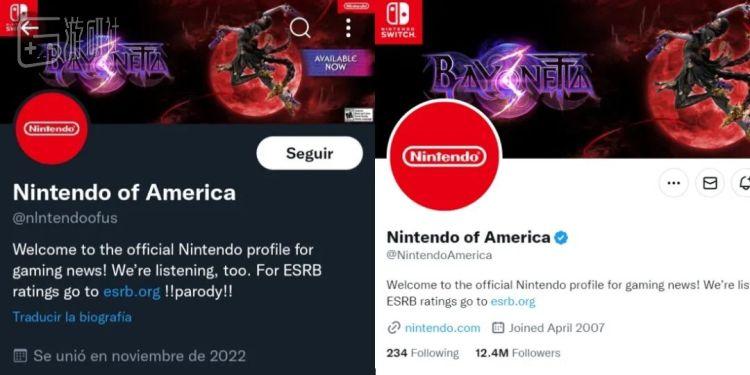The height and width of the screenshot is (375, 750).
Task: Click the link chain icon beside nintendo.com
Action: tap(394, 328)
